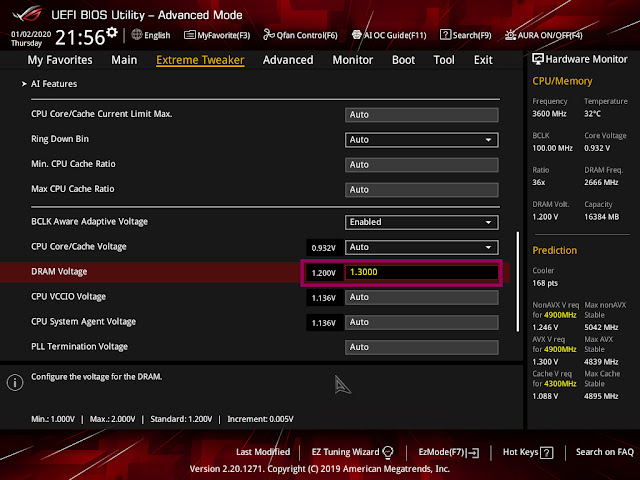Viewport: 640px width, 480px height.
Task: Open BCLK Aware Adaptive Voltage dropdown
Action: [x=421, y=222]
